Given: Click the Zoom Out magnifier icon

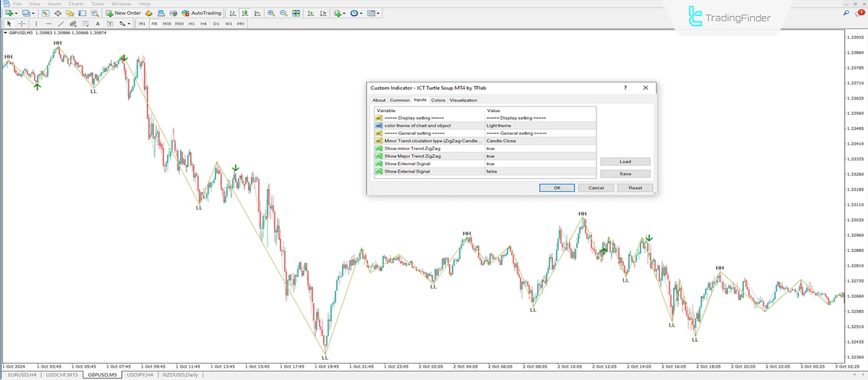Looking at the screenshot, I should click(x=283, y=13).
